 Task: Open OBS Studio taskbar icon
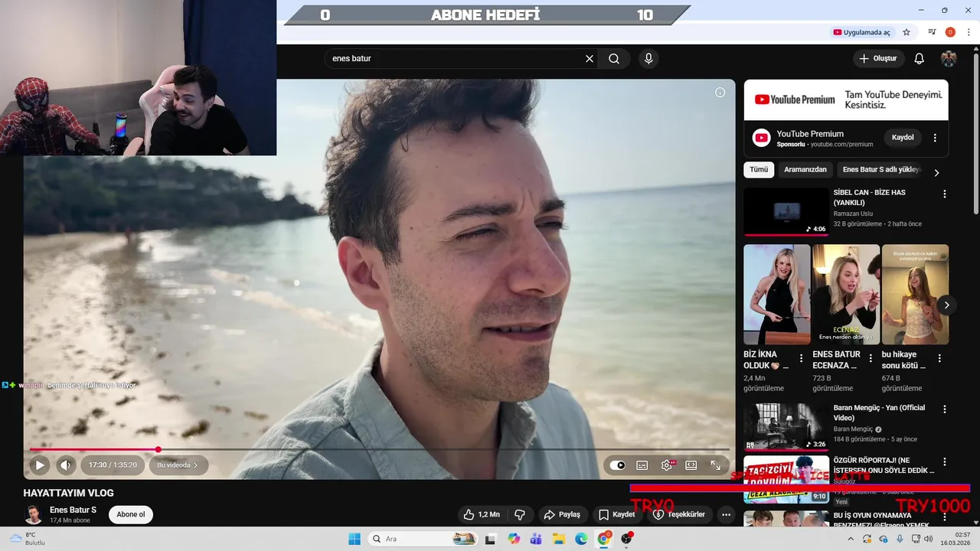tap(626, 539)
